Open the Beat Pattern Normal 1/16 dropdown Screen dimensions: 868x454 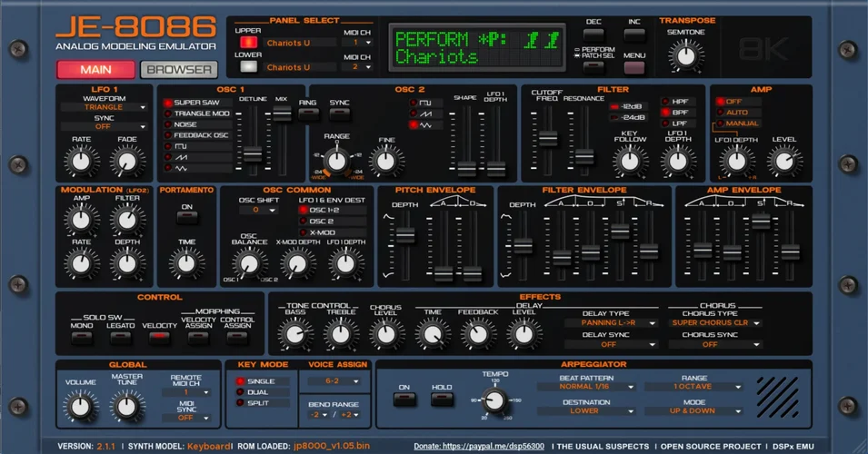(x=585, y=387)
